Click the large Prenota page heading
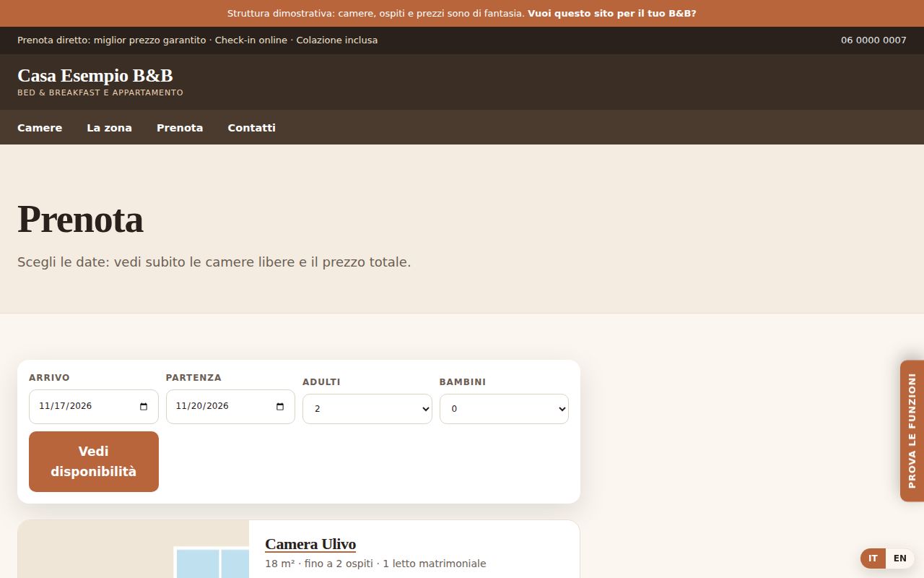Viewport: 924px width, 578px height. tap(80, 219)
